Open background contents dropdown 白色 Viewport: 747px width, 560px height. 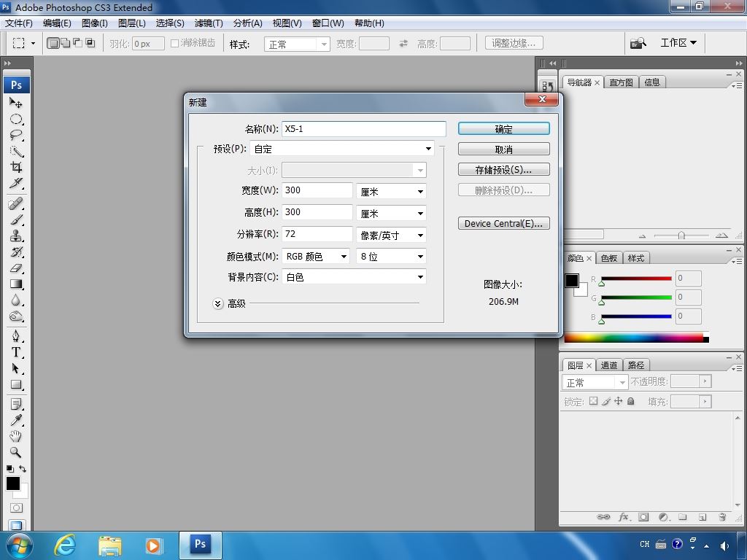point(354,276)
